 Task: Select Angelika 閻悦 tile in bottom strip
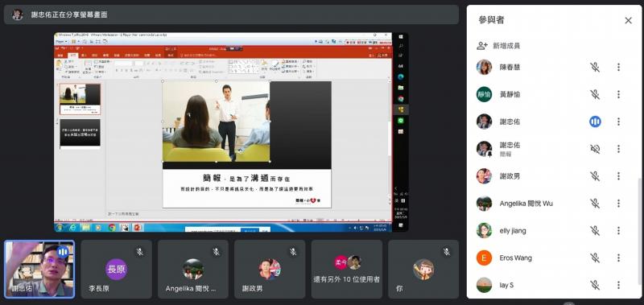(x=193, y=269)
